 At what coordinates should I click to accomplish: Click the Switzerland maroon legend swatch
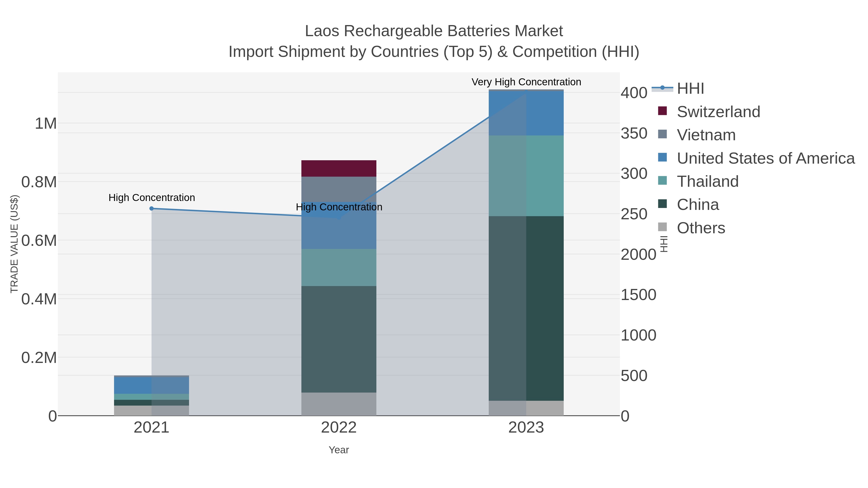[663, 111]
